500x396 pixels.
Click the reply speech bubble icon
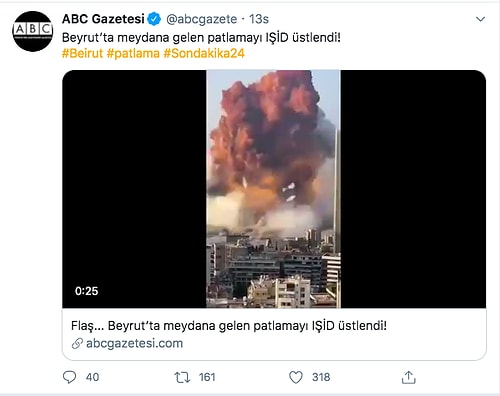[x=69, y=377]
